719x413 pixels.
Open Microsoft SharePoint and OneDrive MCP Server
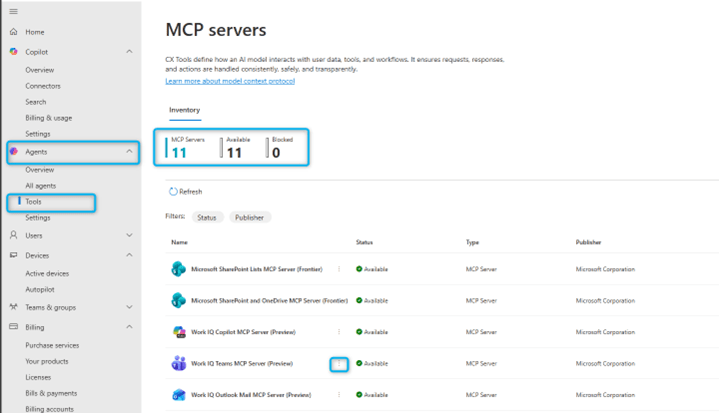click(269, 300)
